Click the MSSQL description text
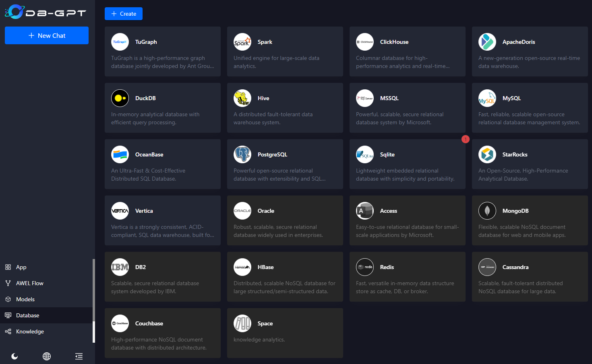 (400, 118)
